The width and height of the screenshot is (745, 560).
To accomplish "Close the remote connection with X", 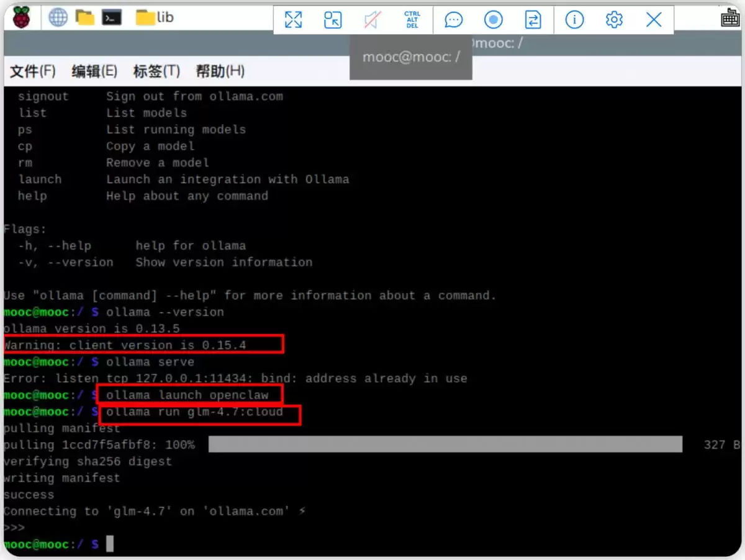I will [654, 20].
